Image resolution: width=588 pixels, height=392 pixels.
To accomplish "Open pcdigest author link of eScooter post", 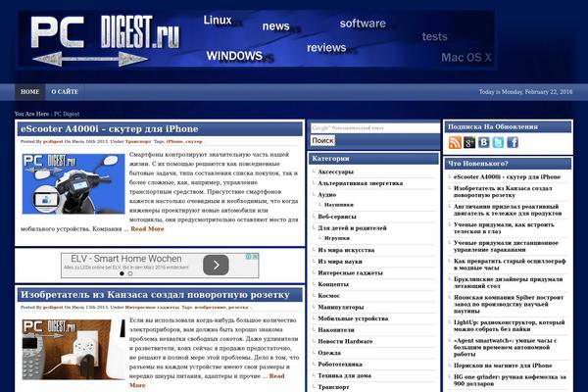I will tap(53, 142).
